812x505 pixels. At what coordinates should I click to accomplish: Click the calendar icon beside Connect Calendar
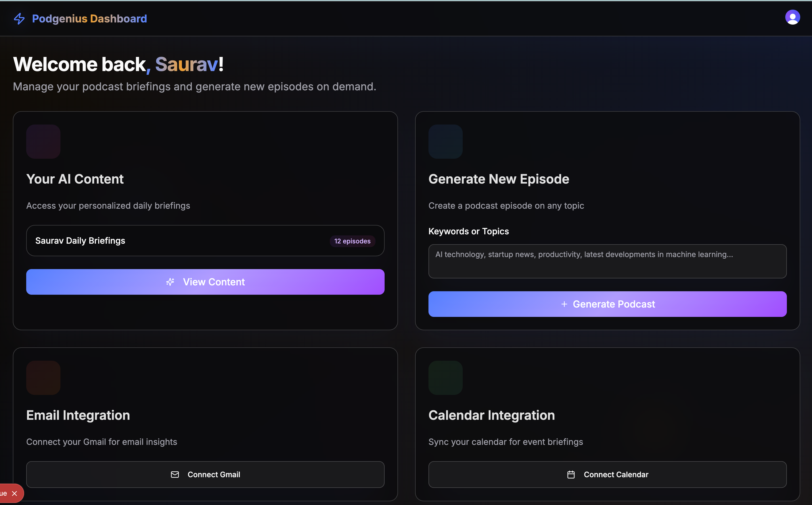pyautogui.click(x=571, y=475)
